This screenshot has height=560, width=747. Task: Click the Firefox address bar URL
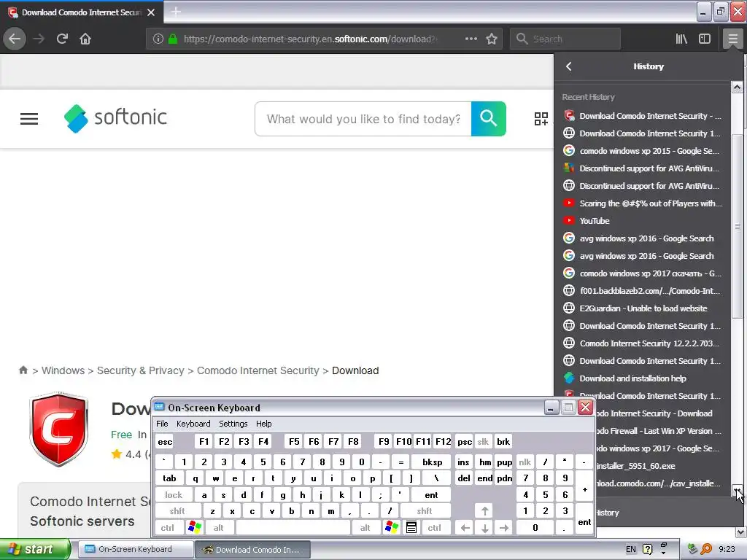point(309,39)
